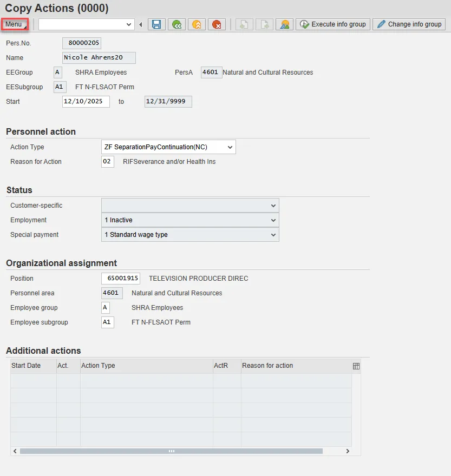The height and width of the screenshot is (476, 451).
Task: Click the green Back arrow icon
Action: 177,24
